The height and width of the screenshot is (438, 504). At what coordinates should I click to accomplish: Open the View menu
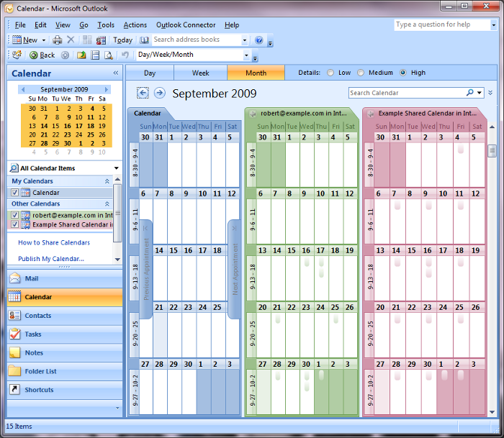[x=63, y=25]
